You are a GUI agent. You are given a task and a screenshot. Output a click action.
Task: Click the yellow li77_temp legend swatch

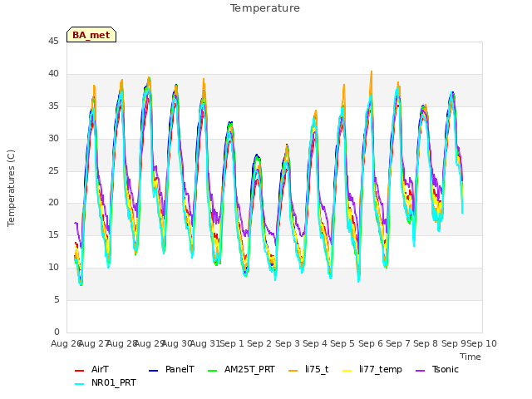tap(347, 371)
